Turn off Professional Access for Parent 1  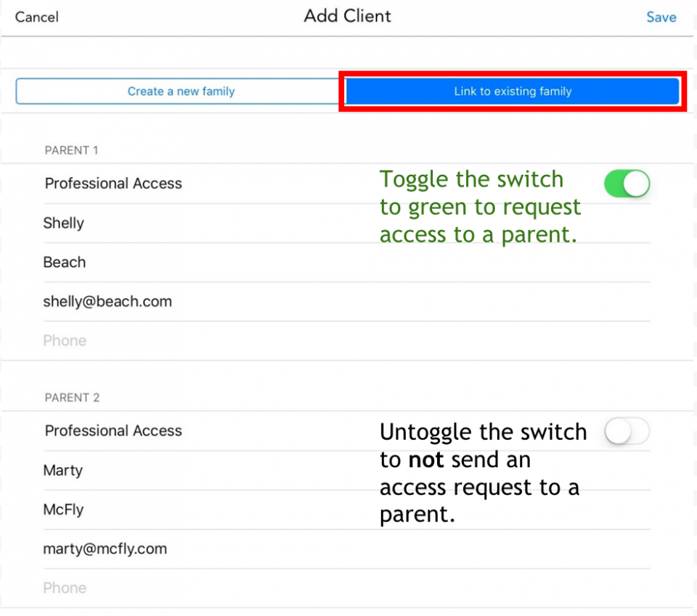pyautogui.click(x=627, y=184)
